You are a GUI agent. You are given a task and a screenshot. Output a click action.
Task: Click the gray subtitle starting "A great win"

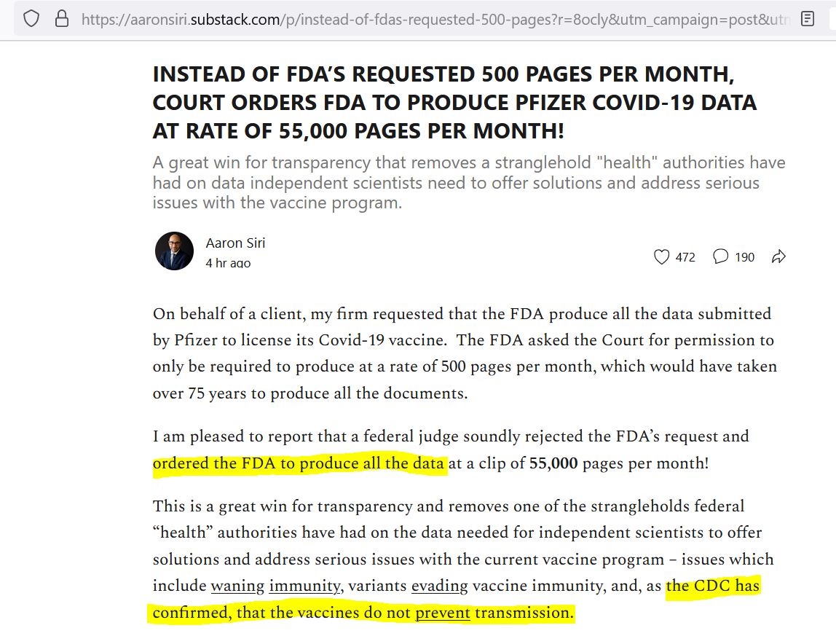tap(469, 182)
